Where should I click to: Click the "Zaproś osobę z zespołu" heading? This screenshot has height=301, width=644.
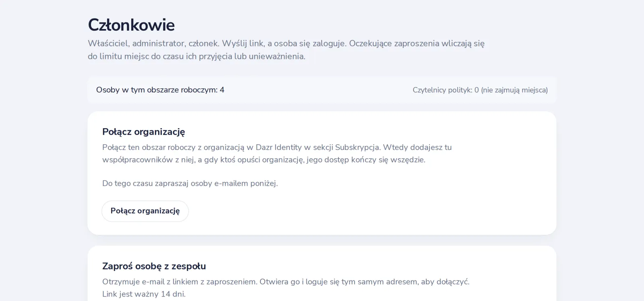click(154, 266)
